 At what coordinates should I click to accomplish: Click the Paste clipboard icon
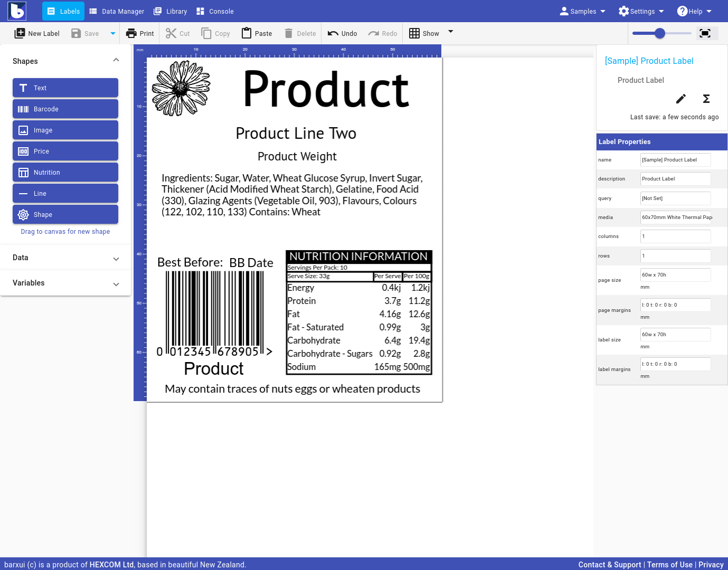247,33
